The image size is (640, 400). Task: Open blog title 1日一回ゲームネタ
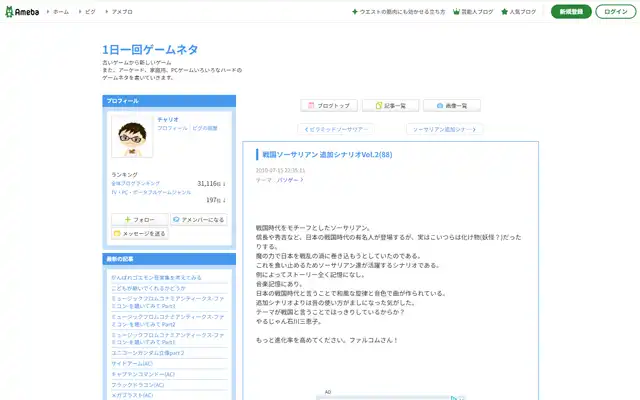click(x=150, y=49)
